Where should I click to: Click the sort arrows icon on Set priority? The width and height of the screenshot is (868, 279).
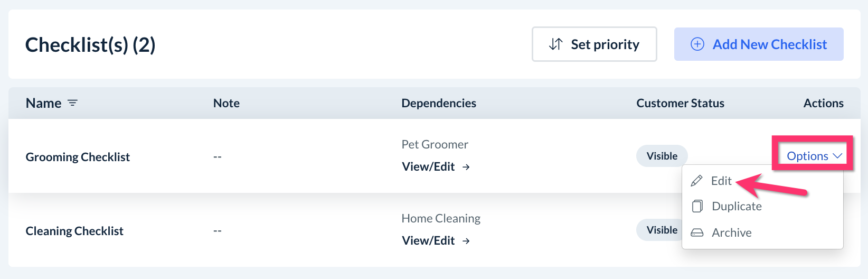[555, 44]
